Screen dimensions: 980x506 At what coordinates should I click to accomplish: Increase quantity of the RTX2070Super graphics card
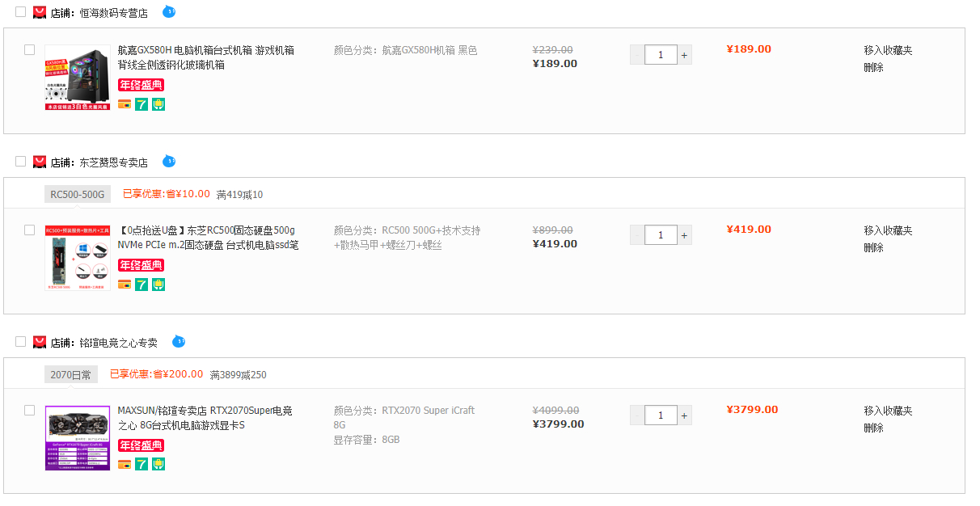(x=685, y=415)
